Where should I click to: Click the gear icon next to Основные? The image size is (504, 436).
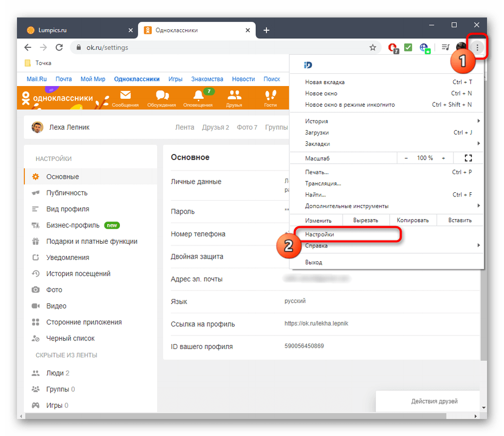[36, 176]
